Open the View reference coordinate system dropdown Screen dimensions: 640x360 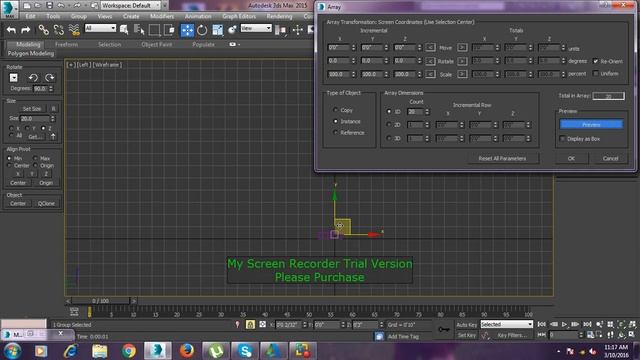(x=256, y=28)
